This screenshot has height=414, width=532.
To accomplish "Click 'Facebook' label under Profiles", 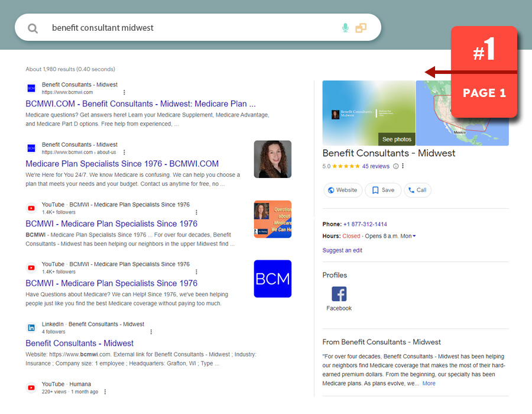I will click(339, 309).
